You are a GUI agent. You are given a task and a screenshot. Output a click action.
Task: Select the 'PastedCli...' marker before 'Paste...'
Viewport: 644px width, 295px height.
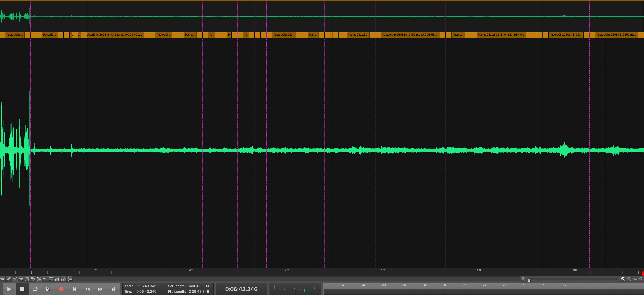164,35
